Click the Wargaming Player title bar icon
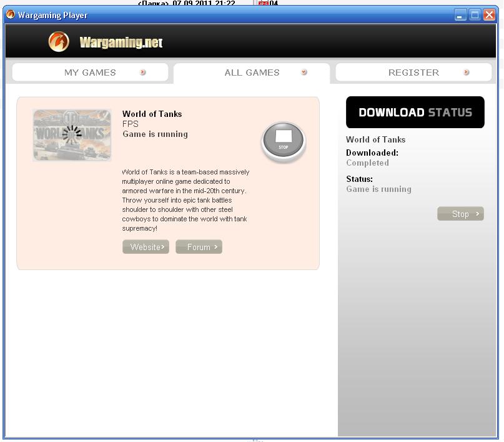The image size is (504, 442). pos(11,14)
